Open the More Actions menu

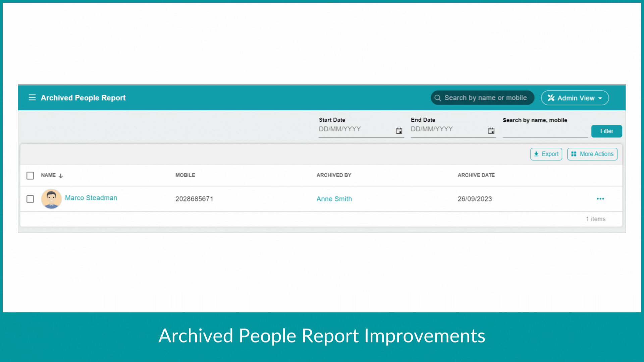click(x=592, y=154)
